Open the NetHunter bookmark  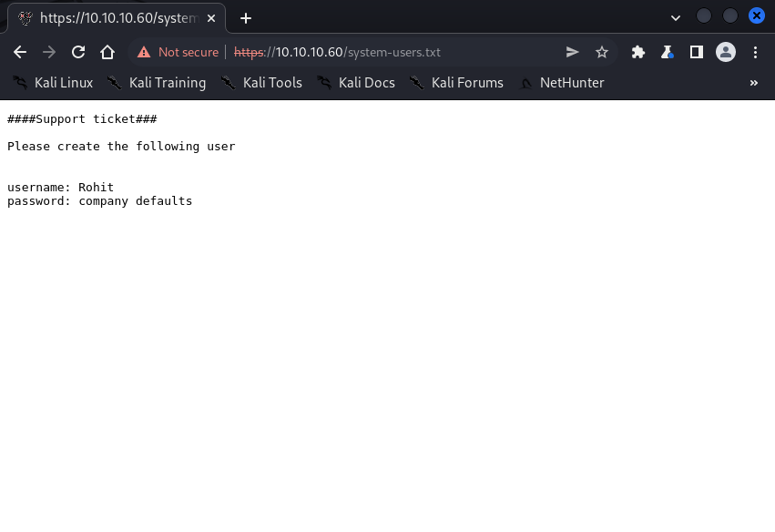pos(561,83)
